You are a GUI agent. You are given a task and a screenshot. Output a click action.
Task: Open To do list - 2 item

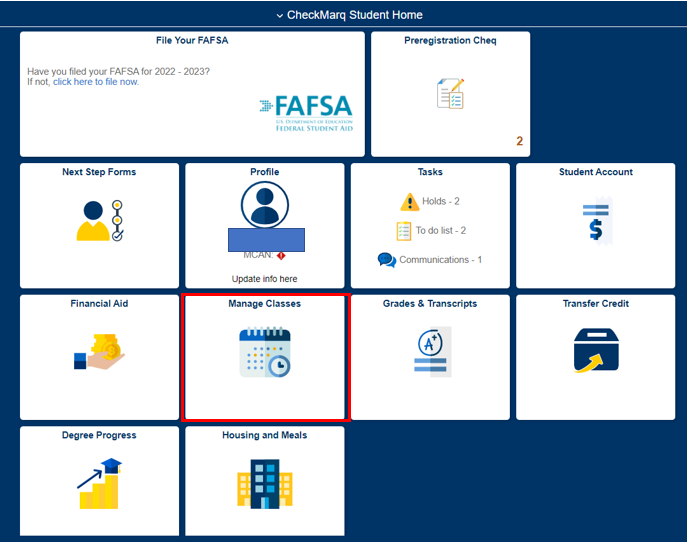click(x=440, y=231)
